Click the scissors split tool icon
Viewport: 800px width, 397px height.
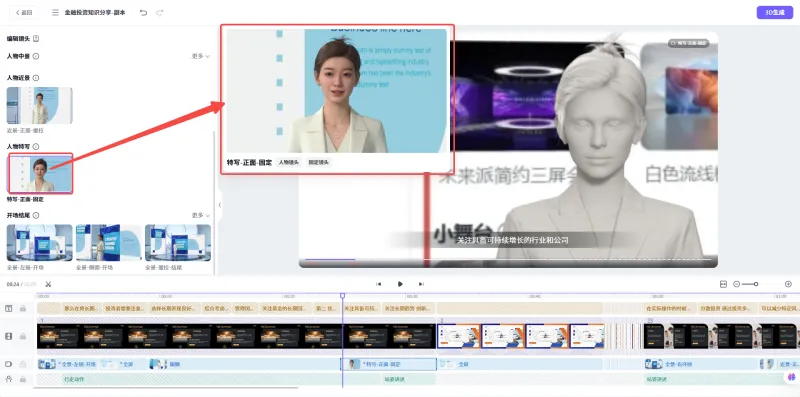coord(48,284)
